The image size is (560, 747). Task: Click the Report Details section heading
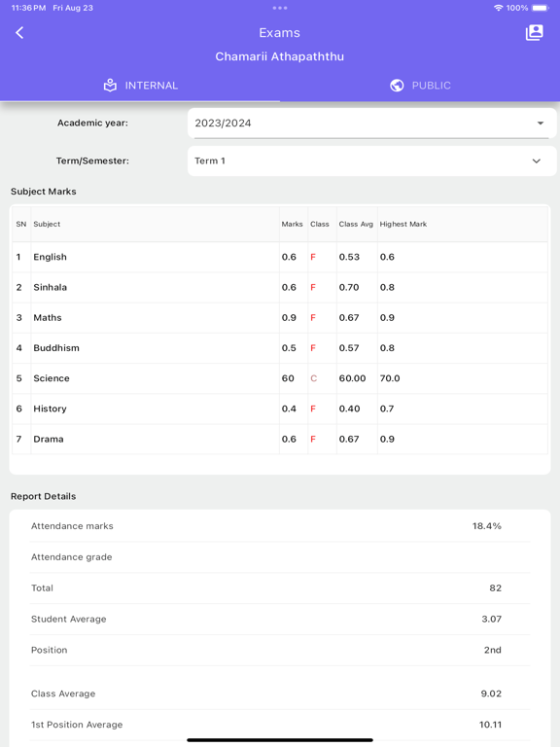[x=44, y=496]
